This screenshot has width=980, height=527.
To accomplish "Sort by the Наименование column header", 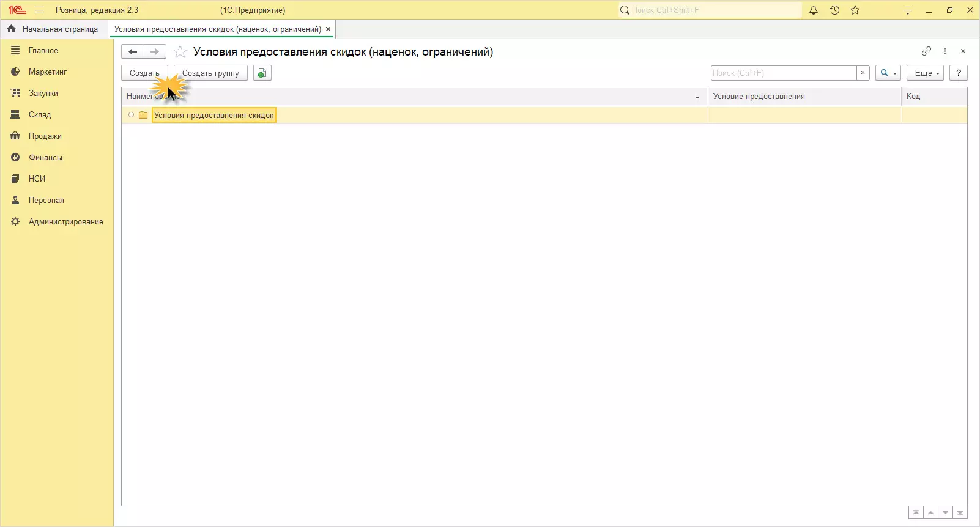I will [x=414, y=97].
